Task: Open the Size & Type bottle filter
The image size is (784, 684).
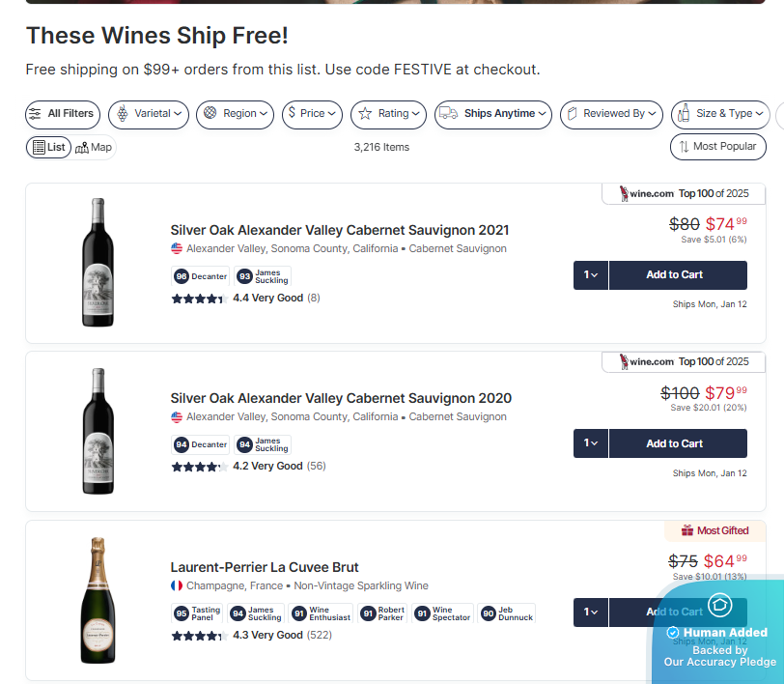Action: click(720, 114)
